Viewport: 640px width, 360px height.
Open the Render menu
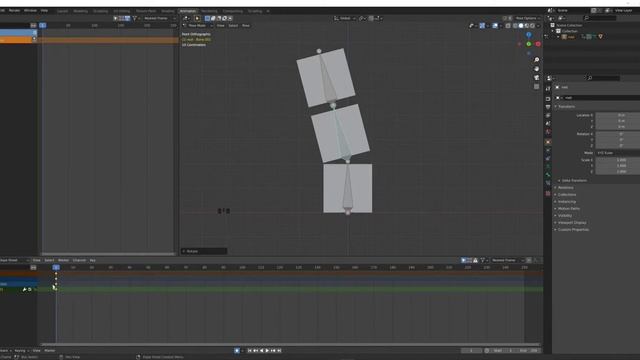click(15, 10)
